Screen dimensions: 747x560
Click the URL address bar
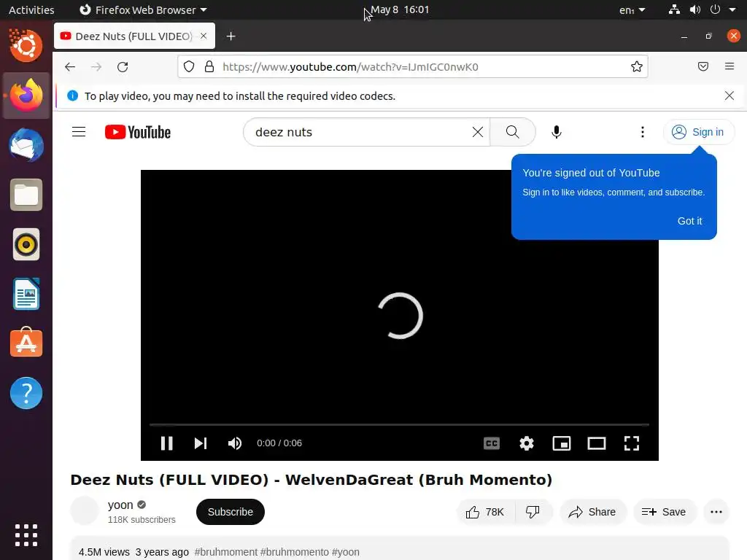tap(413, 66)
